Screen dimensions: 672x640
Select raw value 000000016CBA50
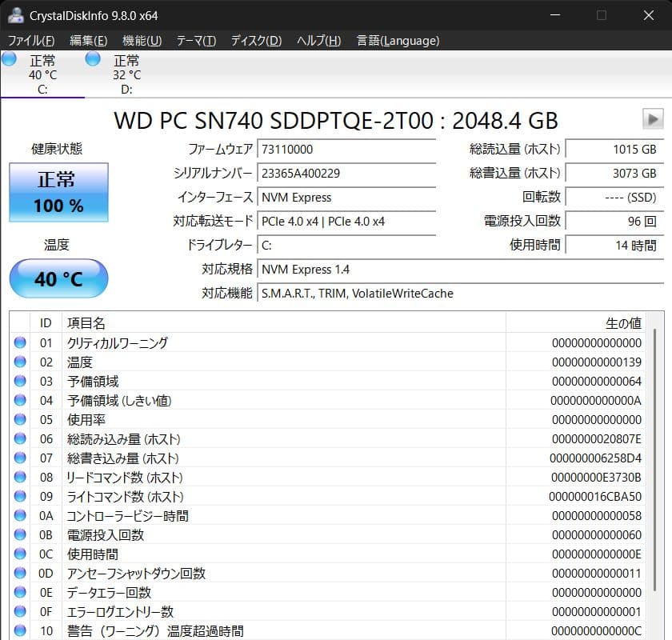595,497
